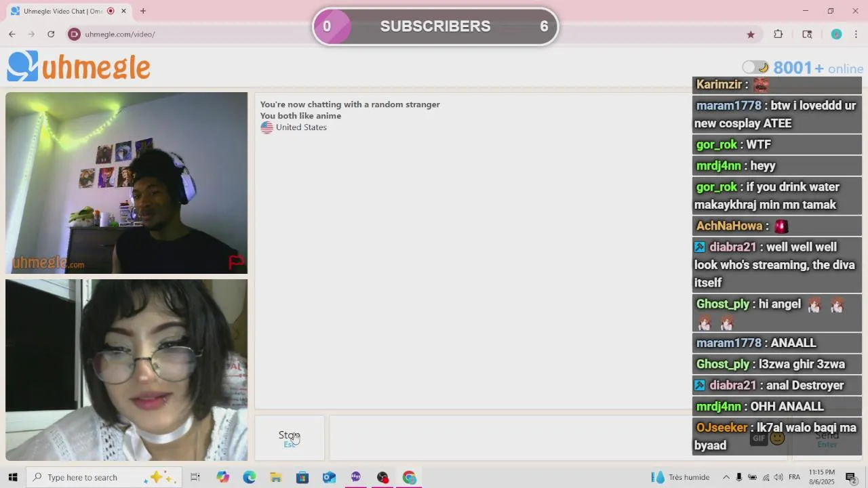This screenshot has height=488, width=868.
Task: Open Microsoft Edge from the taskbar
Action: [x=250, y=477]
